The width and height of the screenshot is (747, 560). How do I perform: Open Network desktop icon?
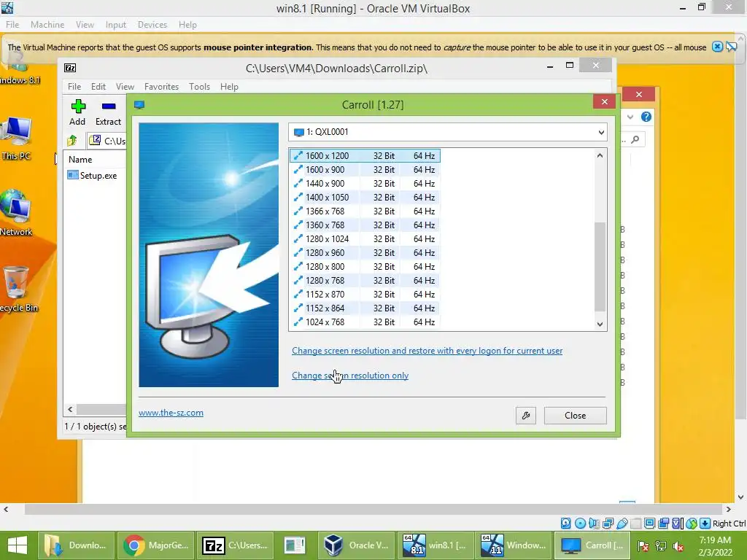click(x=16, y=213)
